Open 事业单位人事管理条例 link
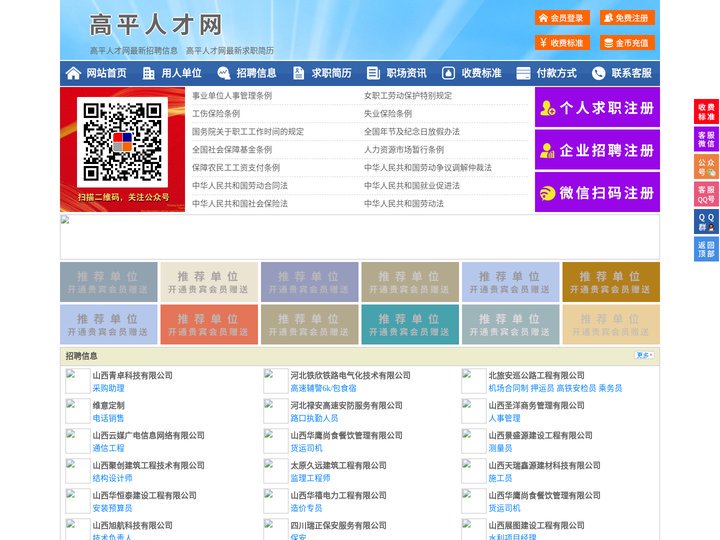720x540 pixels. (232, 96)
